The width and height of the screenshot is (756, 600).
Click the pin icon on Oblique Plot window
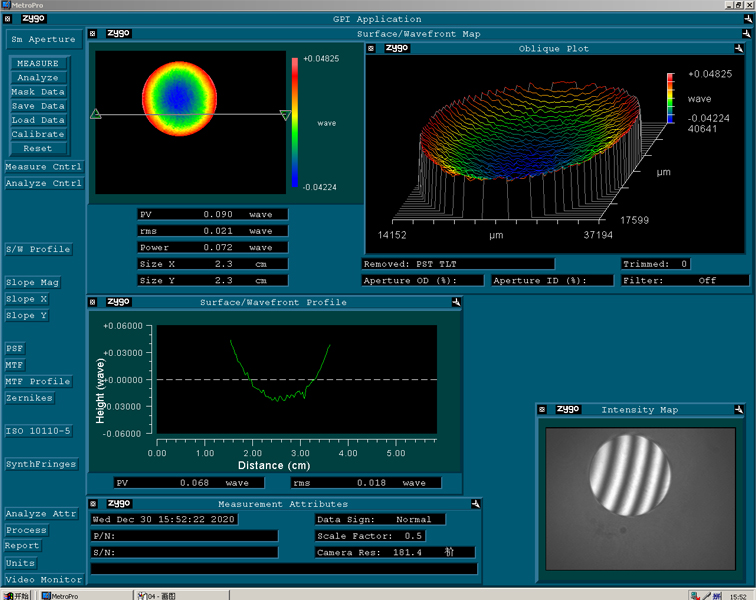pyautogui.click(x=737, y=48)
